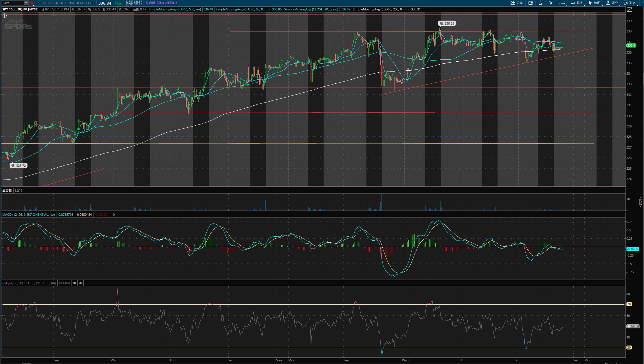Click the MACD value -0.0755798
Screen dimensions: 644x364
[65, 215]
